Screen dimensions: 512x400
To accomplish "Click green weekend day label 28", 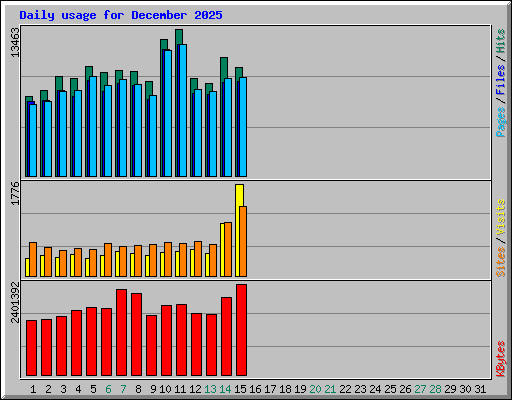I will pyautogui.click(x=435, y=389).
